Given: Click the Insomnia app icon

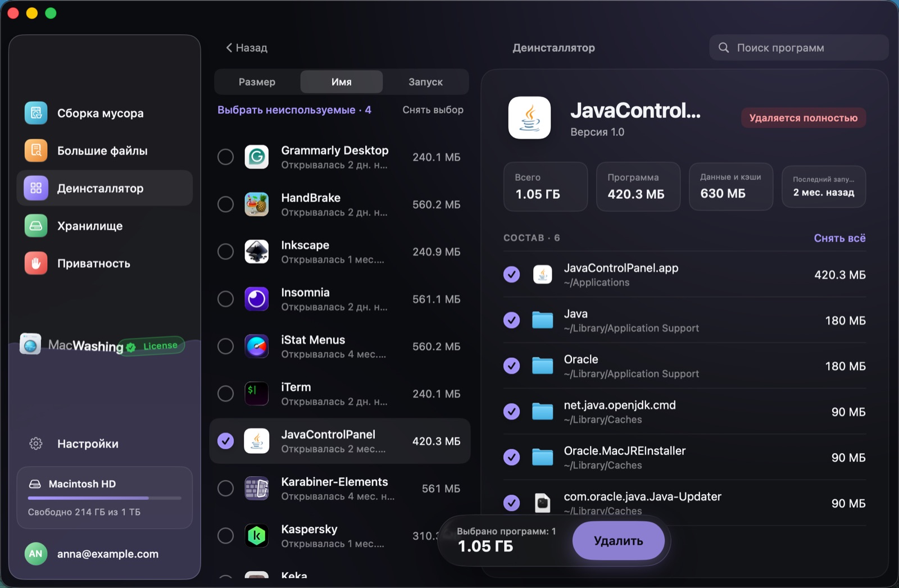Looking at the screenshot, I should pos(257,299).
